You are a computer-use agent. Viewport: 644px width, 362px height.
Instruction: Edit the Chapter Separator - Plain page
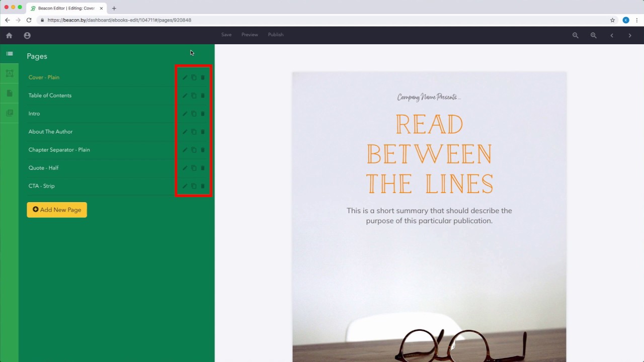pos(185,150)
